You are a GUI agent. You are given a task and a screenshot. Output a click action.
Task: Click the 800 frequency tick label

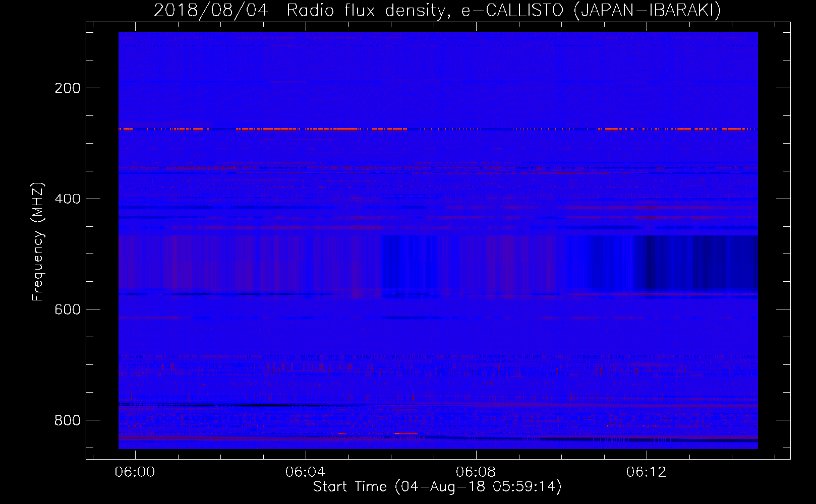point(68,420)
